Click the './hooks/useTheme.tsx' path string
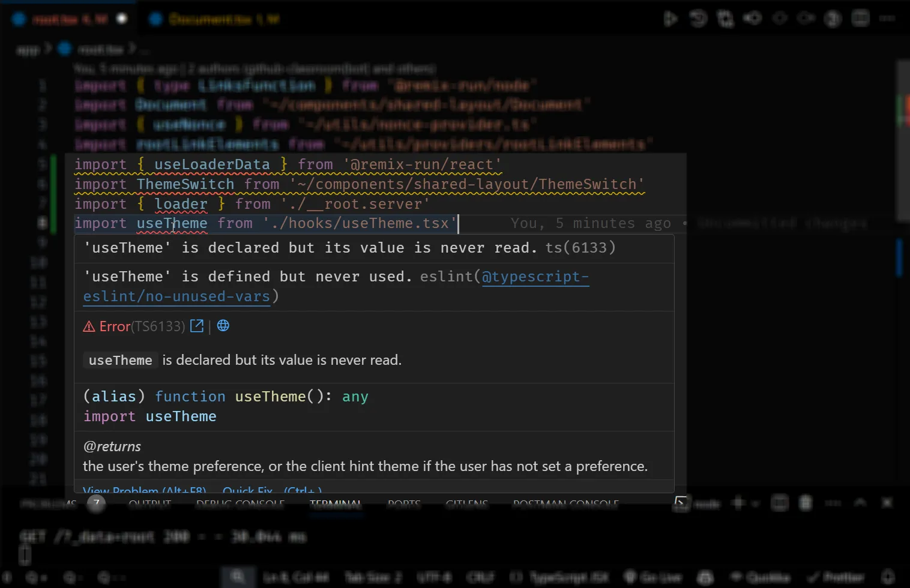910x588 pixels. (x=360, y=223)
